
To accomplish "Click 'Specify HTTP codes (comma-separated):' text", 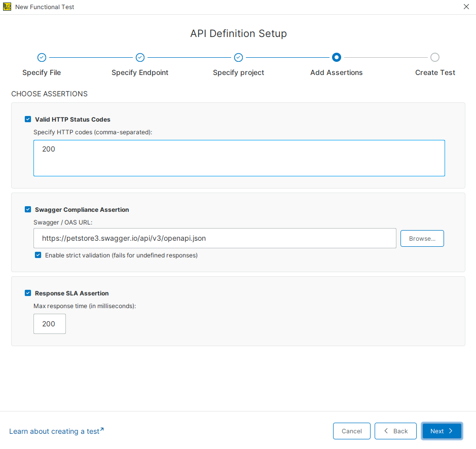I will 93,132.
